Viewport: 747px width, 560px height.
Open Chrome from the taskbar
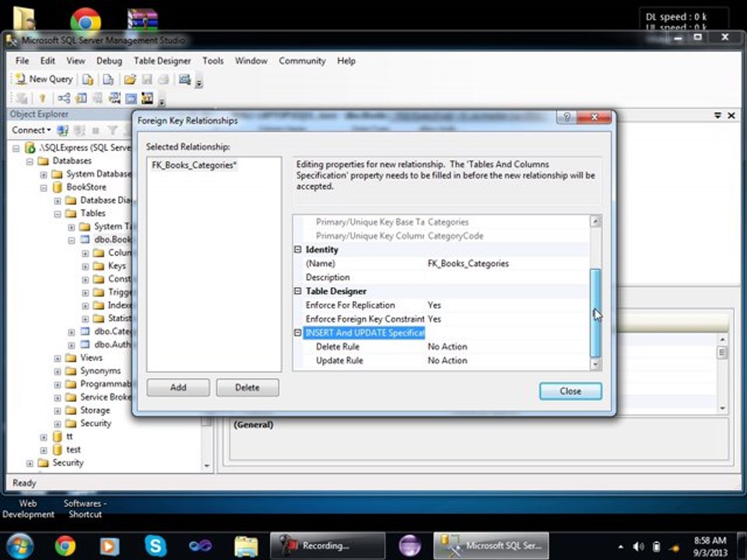point(65,546)
